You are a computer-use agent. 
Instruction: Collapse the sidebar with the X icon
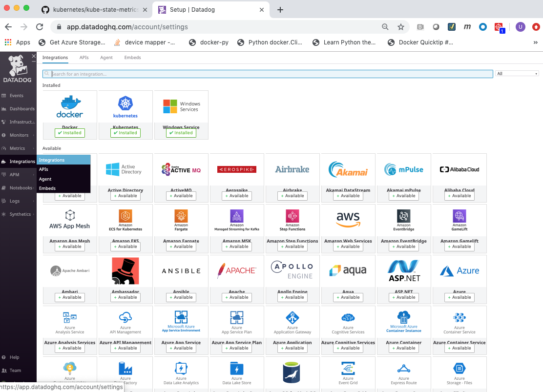point(34,56)
